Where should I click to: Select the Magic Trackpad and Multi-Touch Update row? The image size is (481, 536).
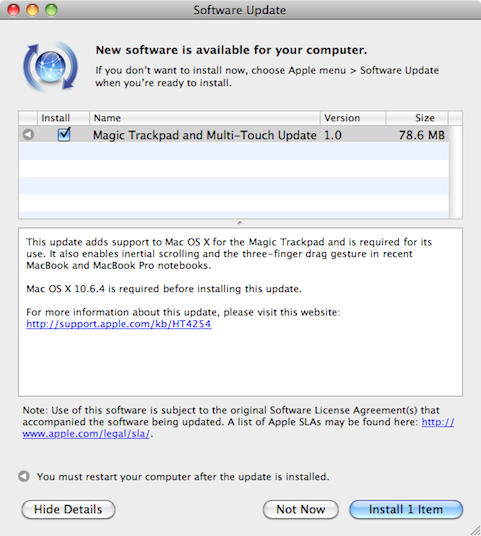point(234,134)
